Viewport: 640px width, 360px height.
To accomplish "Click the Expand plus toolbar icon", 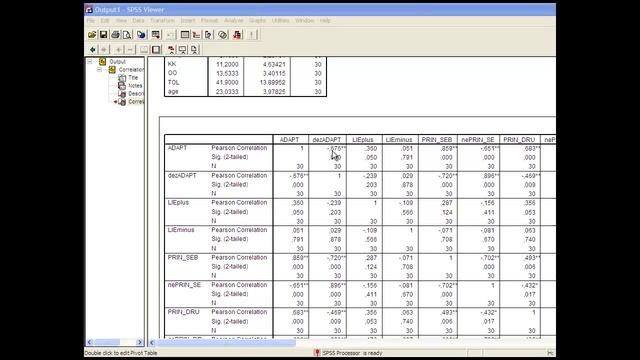I will [x=118, y=49].
